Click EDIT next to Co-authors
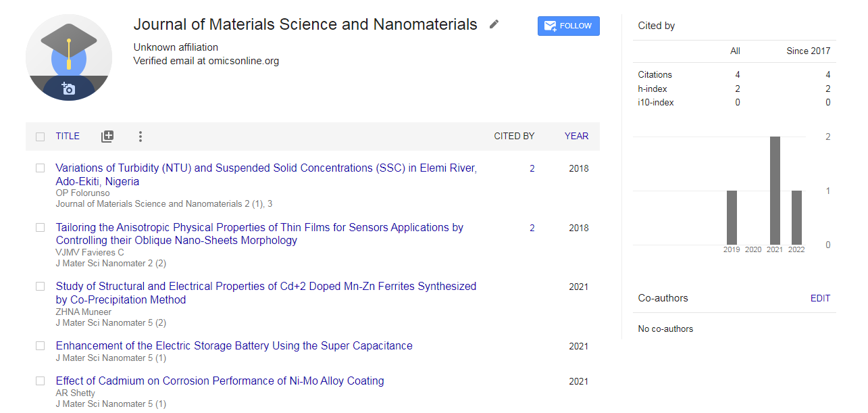 point(820,298)
